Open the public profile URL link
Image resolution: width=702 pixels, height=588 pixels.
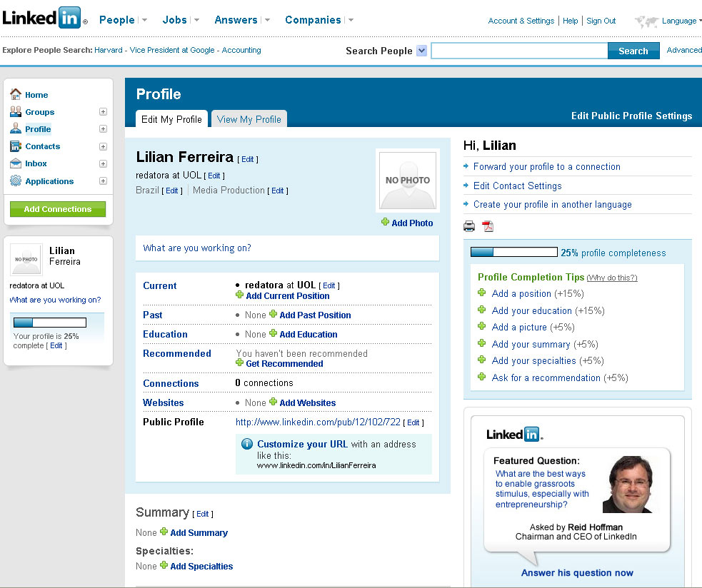(318, 422)
